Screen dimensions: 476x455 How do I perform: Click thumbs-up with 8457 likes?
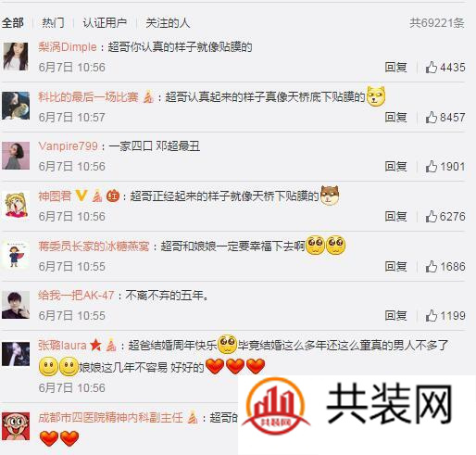point(432,117)
